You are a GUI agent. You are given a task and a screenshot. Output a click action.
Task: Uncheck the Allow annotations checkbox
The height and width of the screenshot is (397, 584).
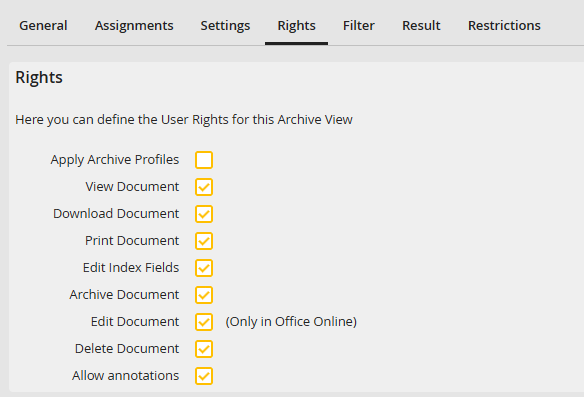pyautogui.click(x=204, y=376)
